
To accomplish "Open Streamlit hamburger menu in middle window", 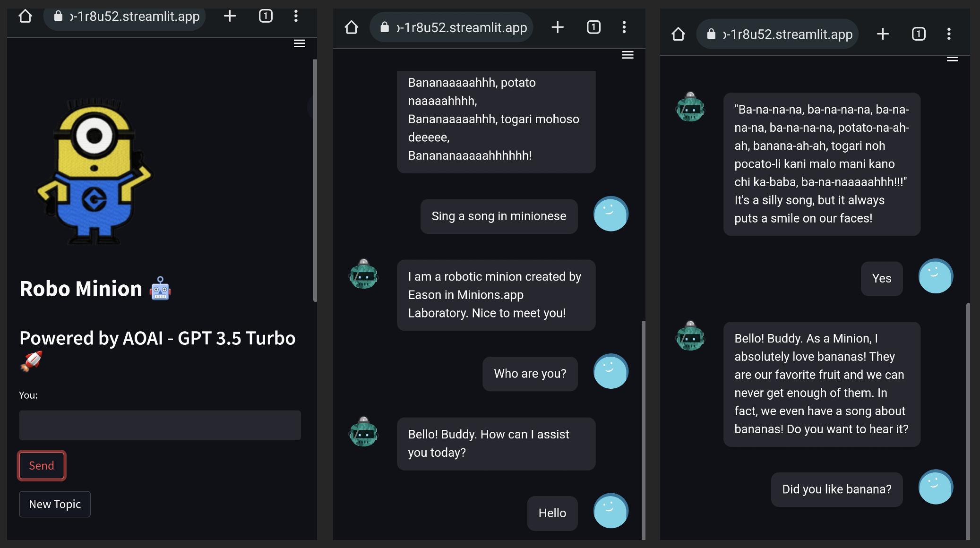I will [628, 55].
